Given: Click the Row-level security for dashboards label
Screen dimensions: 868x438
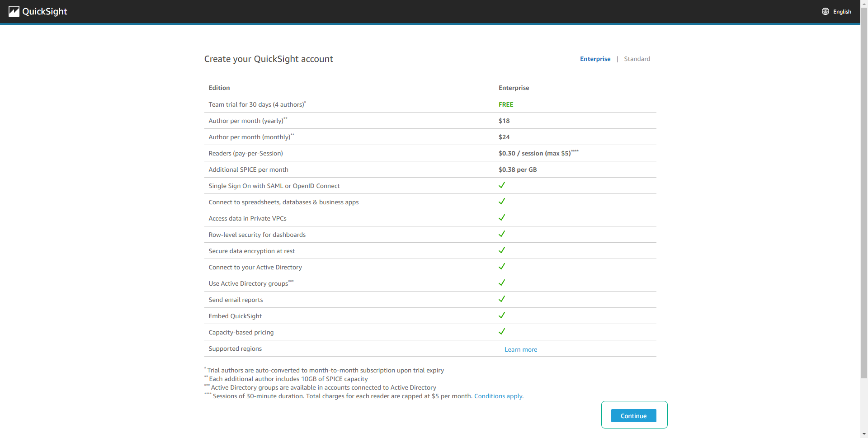Looking at the screenshot, I should tap(257, 235).
